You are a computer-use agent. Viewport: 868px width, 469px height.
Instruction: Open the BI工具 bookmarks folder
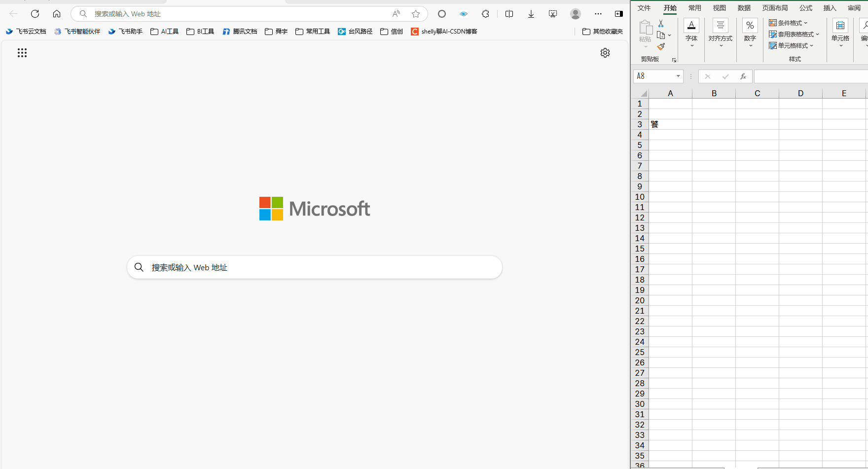[200, 31]
